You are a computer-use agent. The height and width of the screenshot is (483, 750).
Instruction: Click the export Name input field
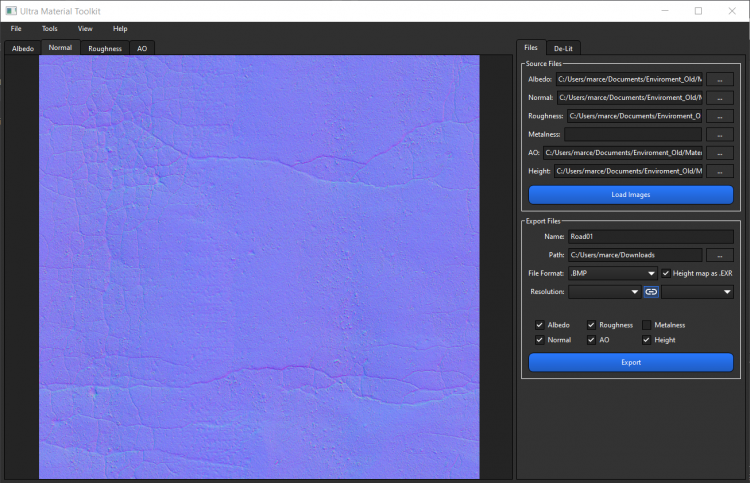pyautogui.click(x=650, y=237)
